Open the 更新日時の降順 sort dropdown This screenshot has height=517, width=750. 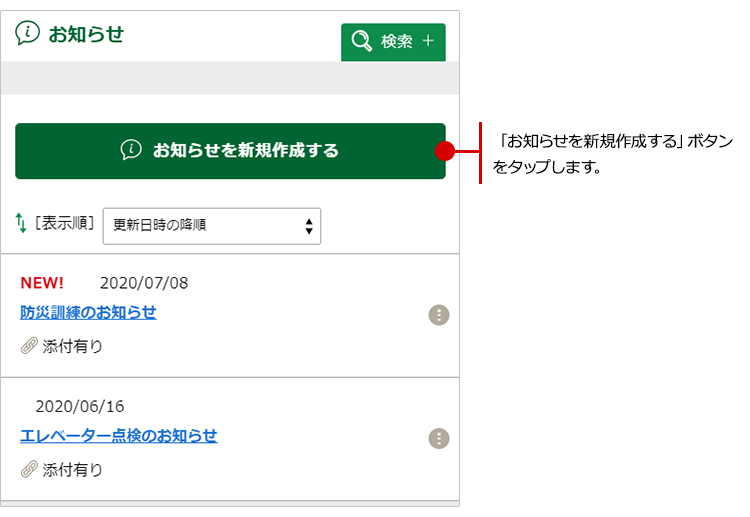click(x=211, y=225)
